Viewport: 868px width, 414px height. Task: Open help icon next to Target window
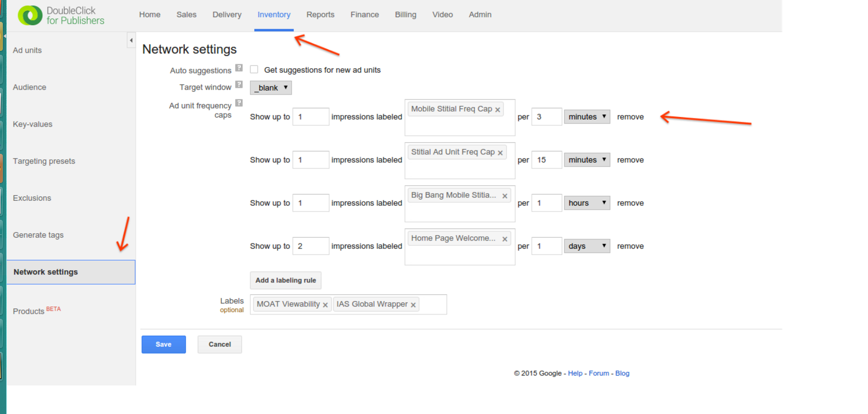(239, 84)
